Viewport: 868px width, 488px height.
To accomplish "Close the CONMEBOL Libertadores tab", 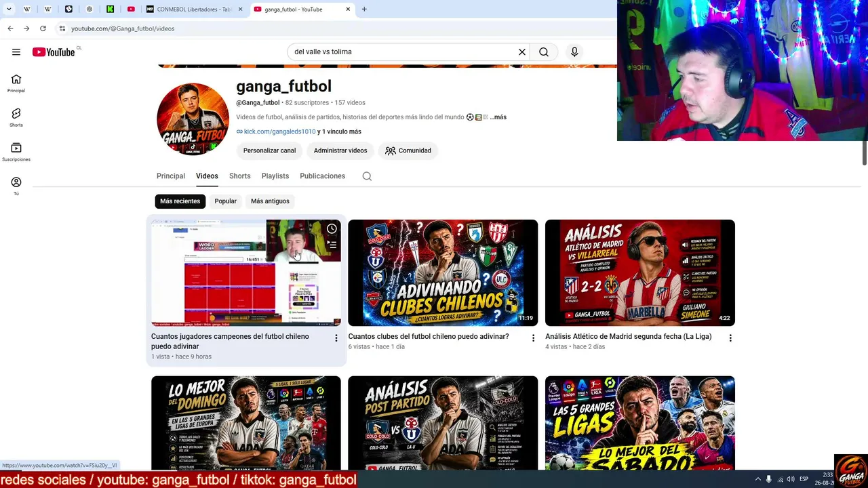I will point(240,9).
